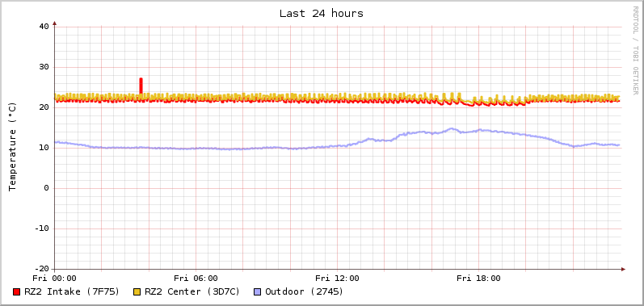Screen dimensions: 644x306
Task: Click the arrow at the time axis end
Action: point(623,270)
